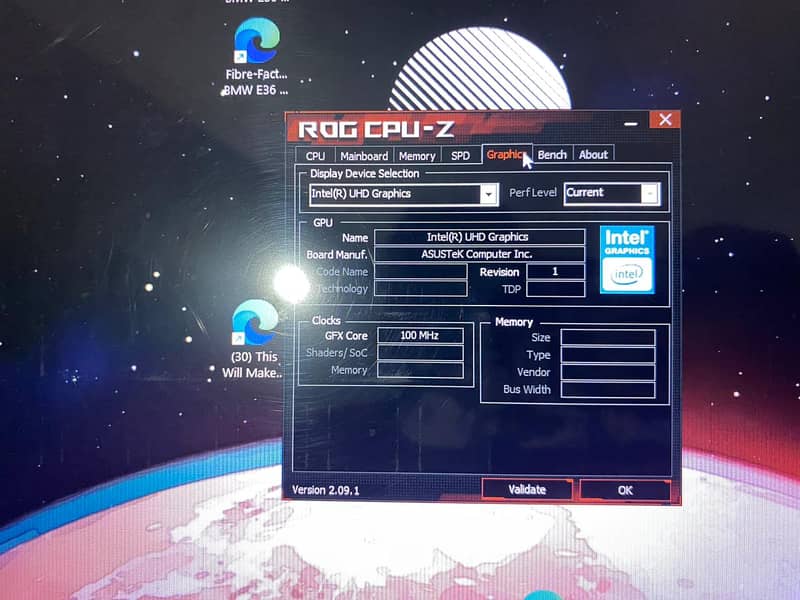Screen dimensions: 800x600
Task: Open the SPD tab
Action: (x=460, y=155)
